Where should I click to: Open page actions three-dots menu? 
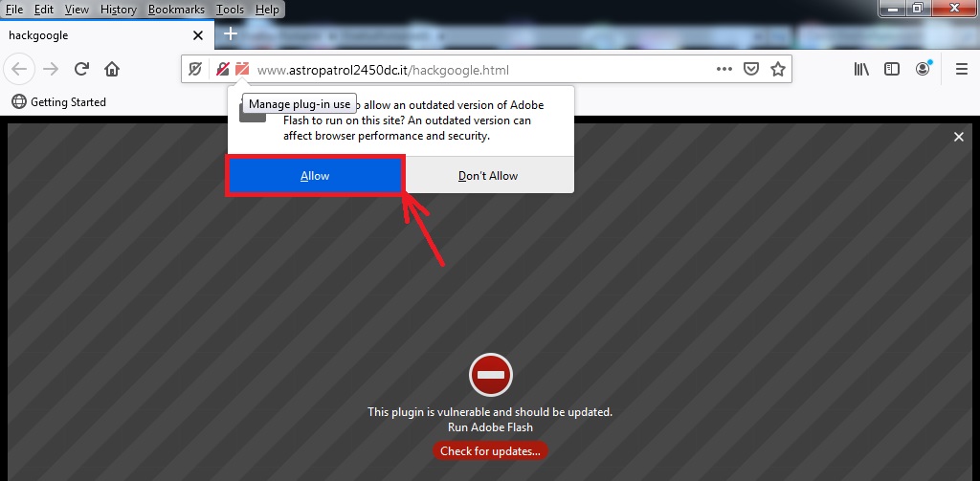click(x=724, y=70)
